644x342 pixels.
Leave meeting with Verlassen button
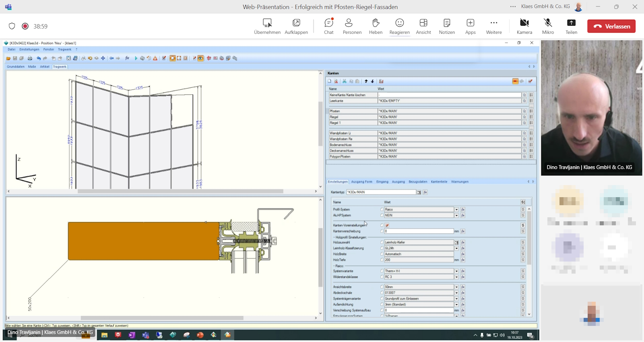(x=611, y=26)
